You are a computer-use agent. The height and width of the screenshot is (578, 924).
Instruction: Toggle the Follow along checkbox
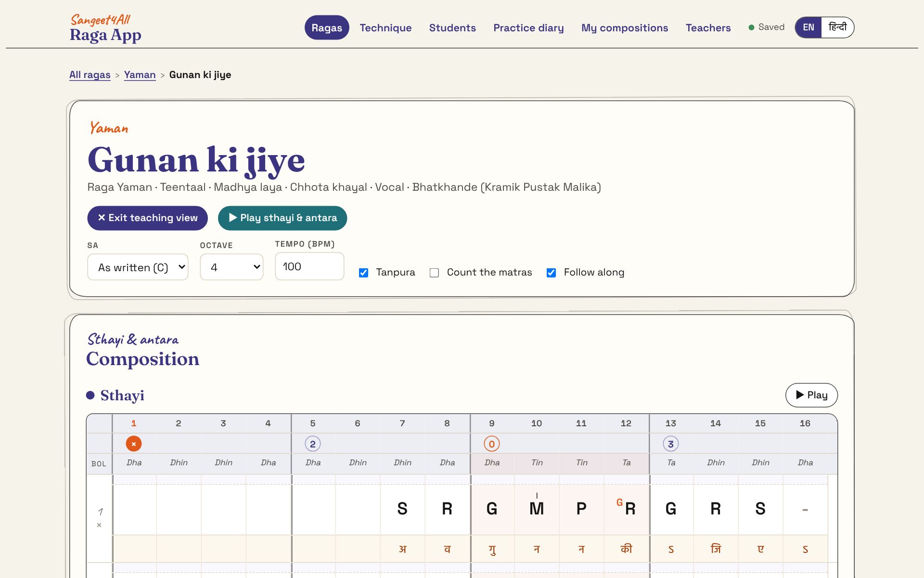[551, 273]
